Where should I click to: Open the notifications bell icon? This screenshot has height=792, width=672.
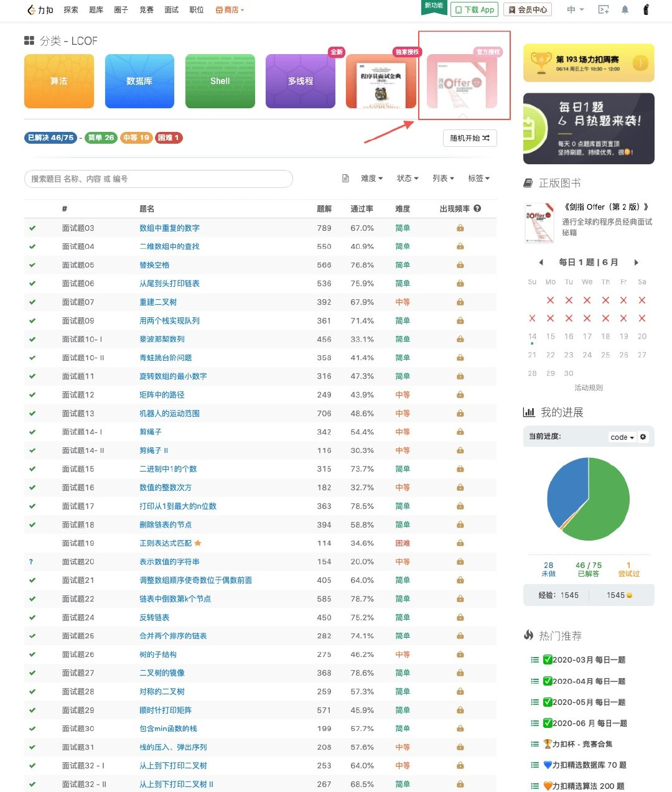(x=625, y=10)
